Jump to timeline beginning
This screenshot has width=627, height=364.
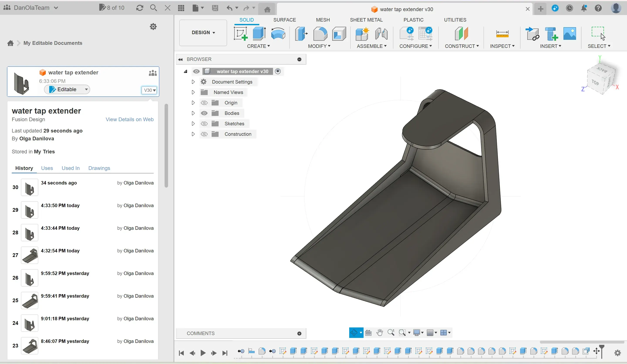point(181,353)
